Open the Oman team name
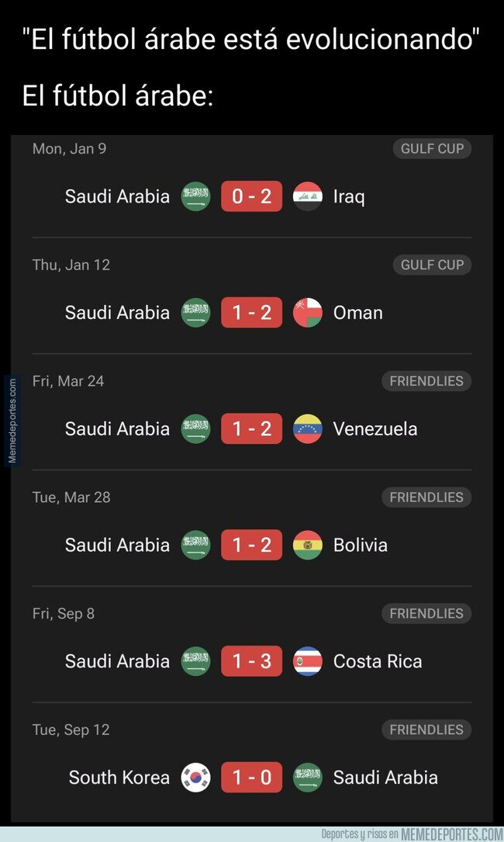 click(x=357, y=313)
